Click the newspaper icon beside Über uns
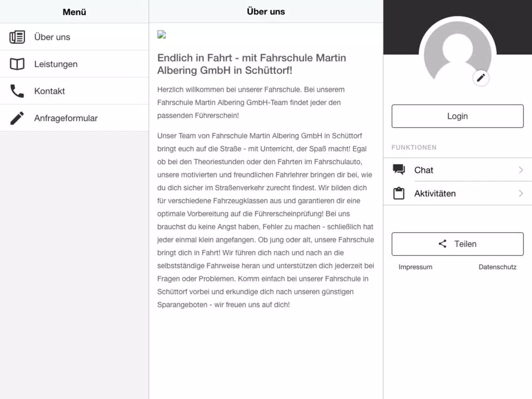Viewport: 532px width, 399px height. click(x=17, y=37)
